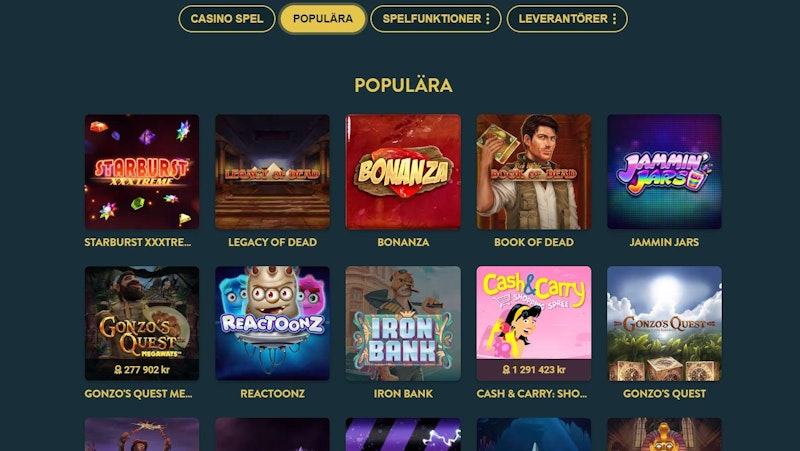Open the Gonzo's Quest jungle thumbnail

664,323
